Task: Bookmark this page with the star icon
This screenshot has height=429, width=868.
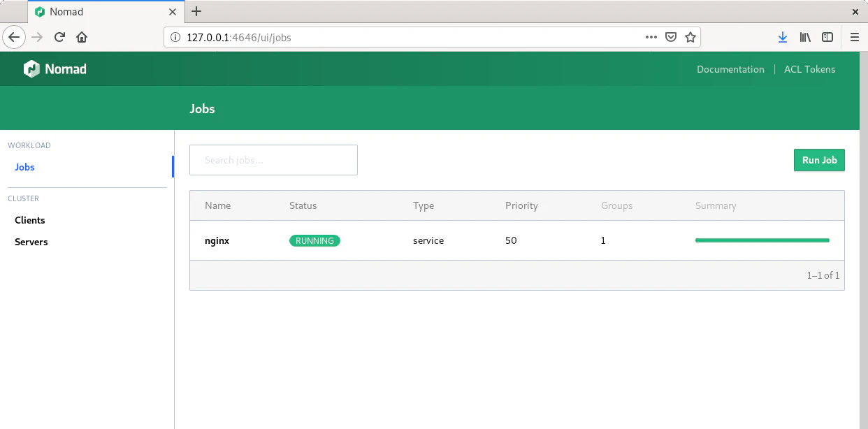Action: pos(690,38)
